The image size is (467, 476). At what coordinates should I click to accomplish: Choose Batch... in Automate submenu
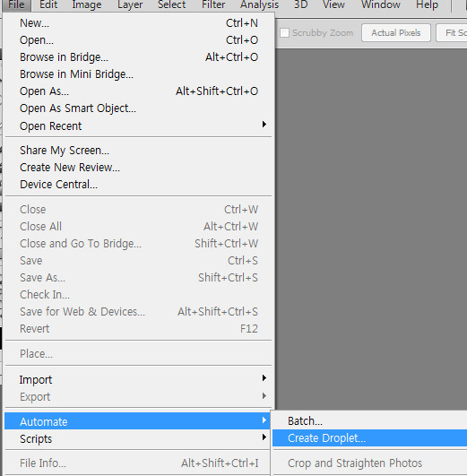[x=370, y=421]
